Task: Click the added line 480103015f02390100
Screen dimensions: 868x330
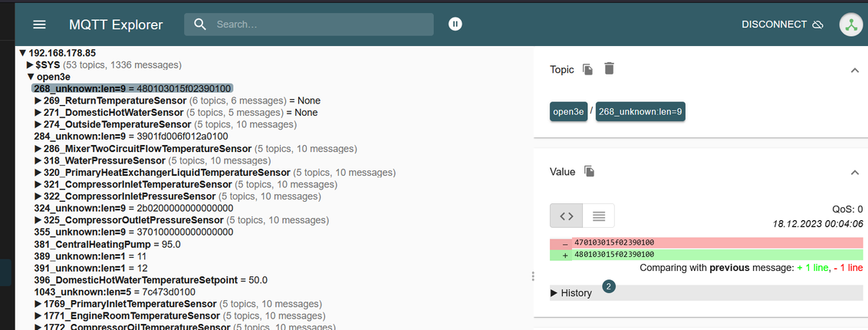Action: point(706,255)
